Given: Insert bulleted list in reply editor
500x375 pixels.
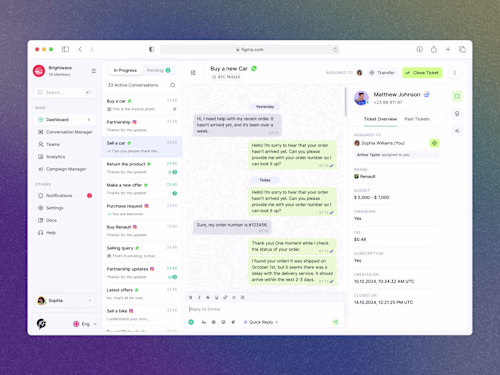Looking at the screenshot, I should point(234,297).
